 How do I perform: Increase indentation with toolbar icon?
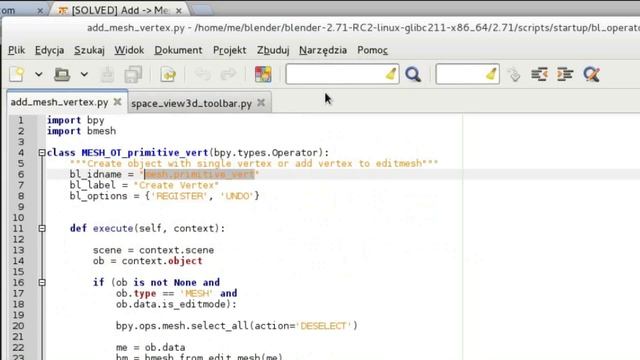tap(565, 74)
